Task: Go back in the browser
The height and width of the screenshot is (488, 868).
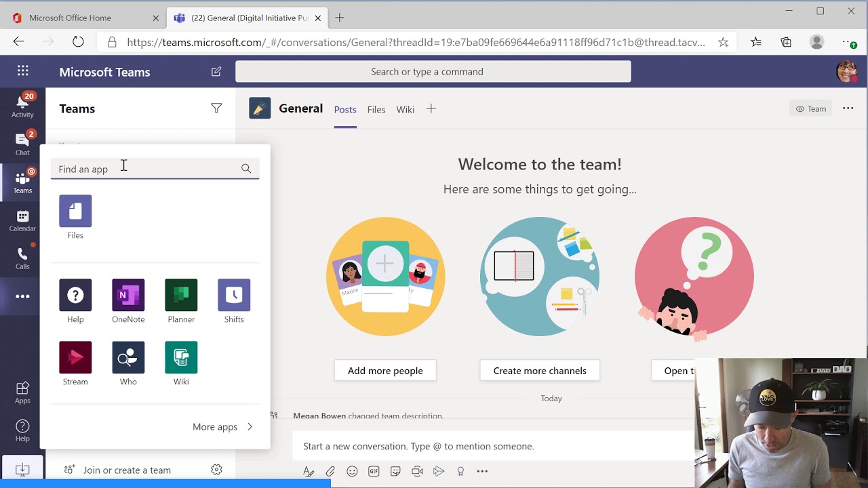Action: click(x=18, y=42)
